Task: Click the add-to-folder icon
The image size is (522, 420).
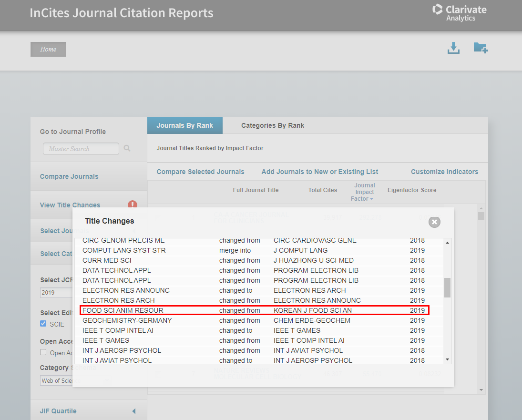Action: (481, 48)
